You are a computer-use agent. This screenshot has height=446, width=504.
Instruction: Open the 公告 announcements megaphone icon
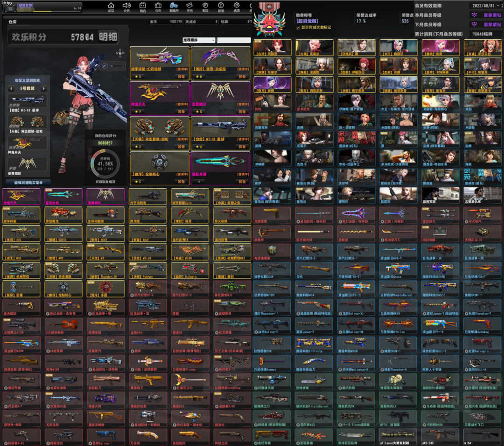[x=126, y=6]
